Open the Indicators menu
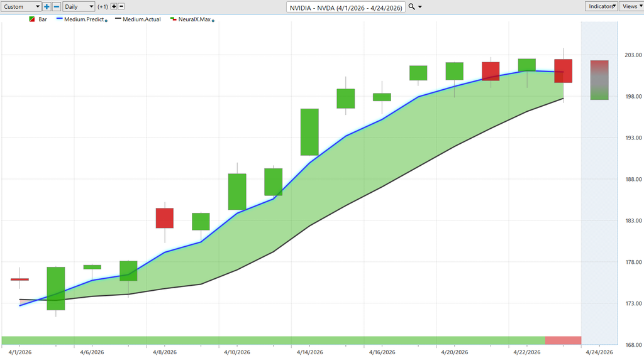Image resolution: width=644 pixels, height=358 pixels. [601, 6]
